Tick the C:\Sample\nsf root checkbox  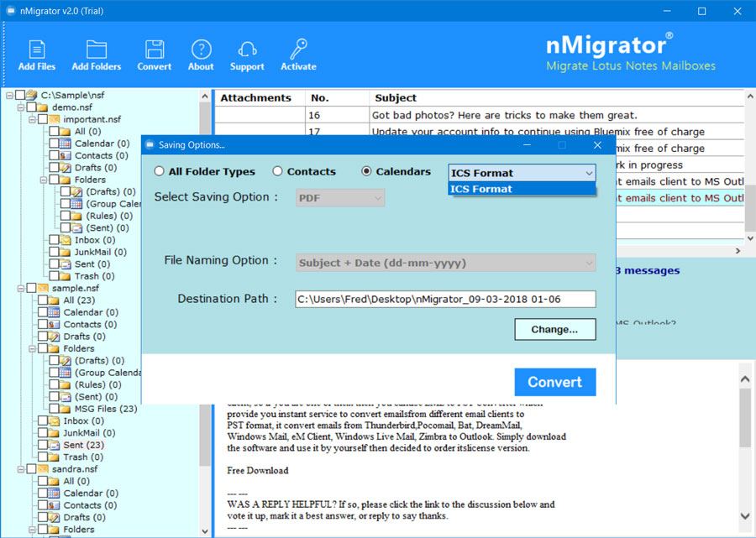(x=20, y=95)
